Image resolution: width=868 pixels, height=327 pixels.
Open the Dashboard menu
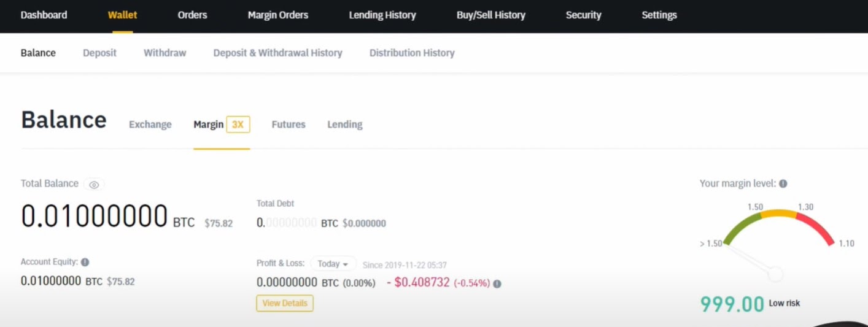click(x=44, y=15)
